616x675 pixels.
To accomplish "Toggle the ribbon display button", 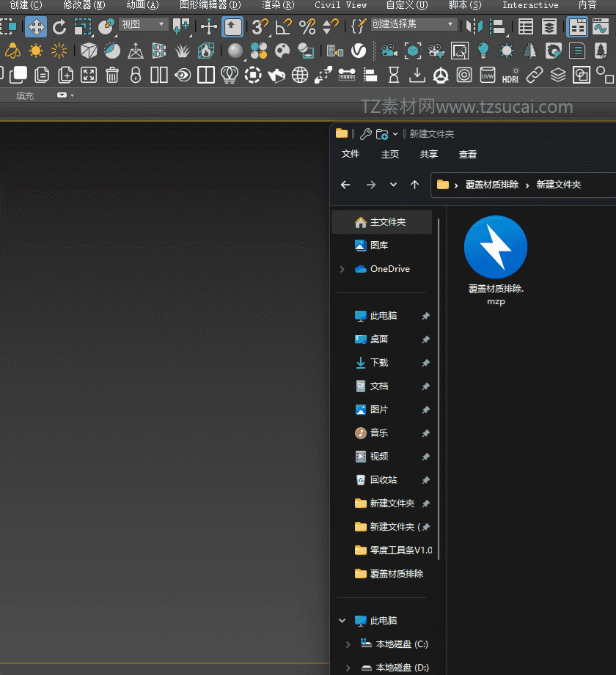I will click(x=578, y=27).
